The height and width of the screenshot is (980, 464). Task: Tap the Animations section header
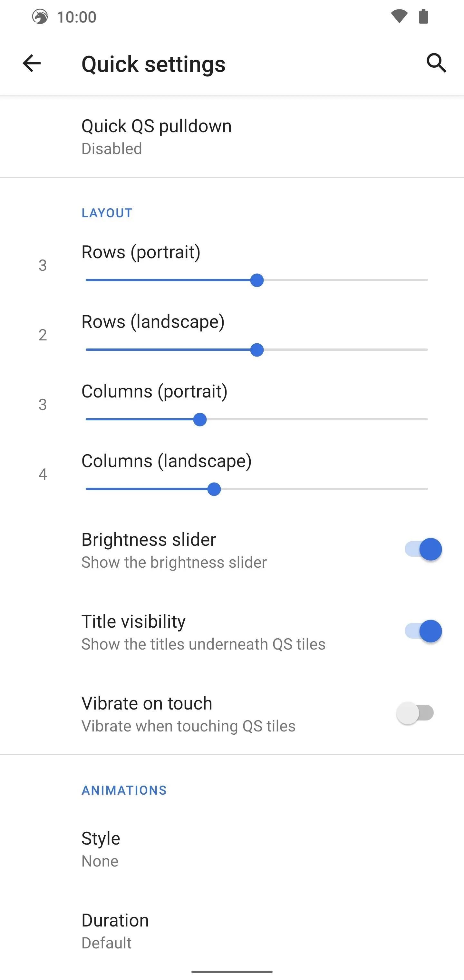(124, 790)
